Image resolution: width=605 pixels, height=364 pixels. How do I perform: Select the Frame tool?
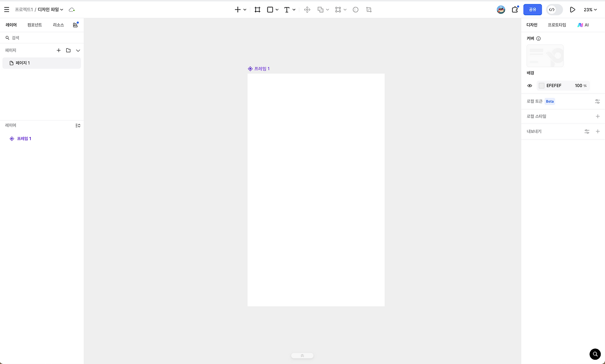coord(258,9)
